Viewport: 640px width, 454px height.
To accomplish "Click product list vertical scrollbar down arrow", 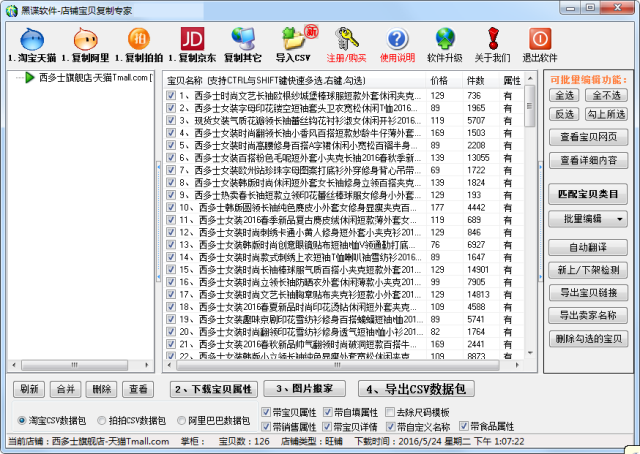I will coord(530,352).
